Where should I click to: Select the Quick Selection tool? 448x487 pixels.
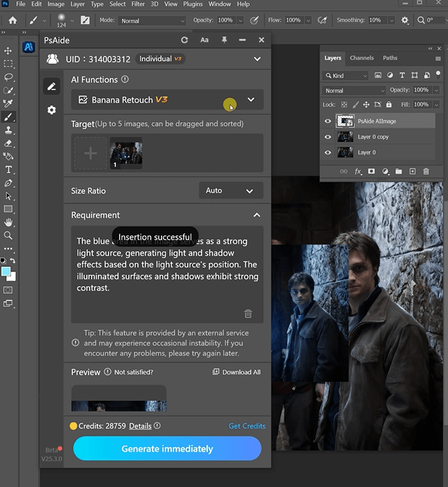8,90
